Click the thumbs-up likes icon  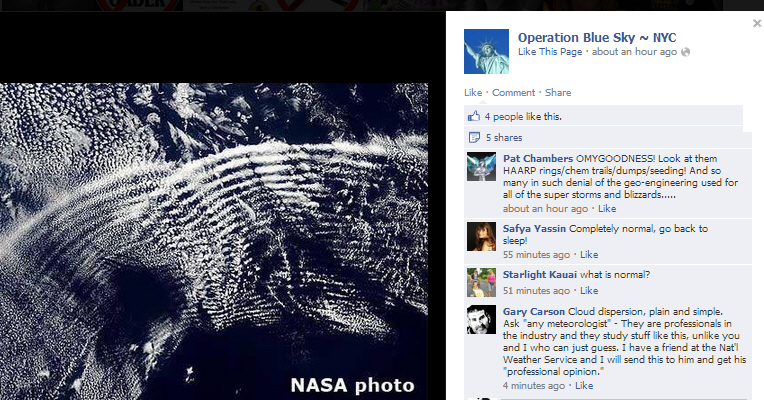pos(474,116)
